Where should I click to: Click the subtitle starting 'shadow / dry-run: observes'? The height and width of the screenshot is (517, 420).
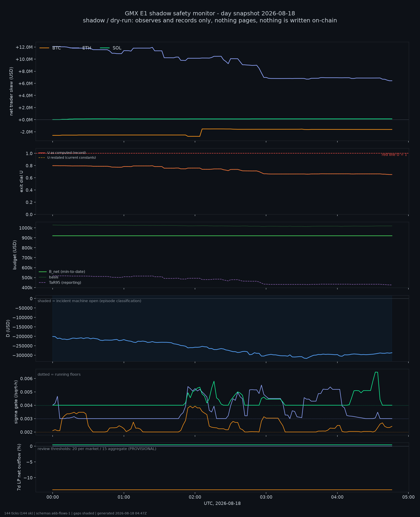210,21
